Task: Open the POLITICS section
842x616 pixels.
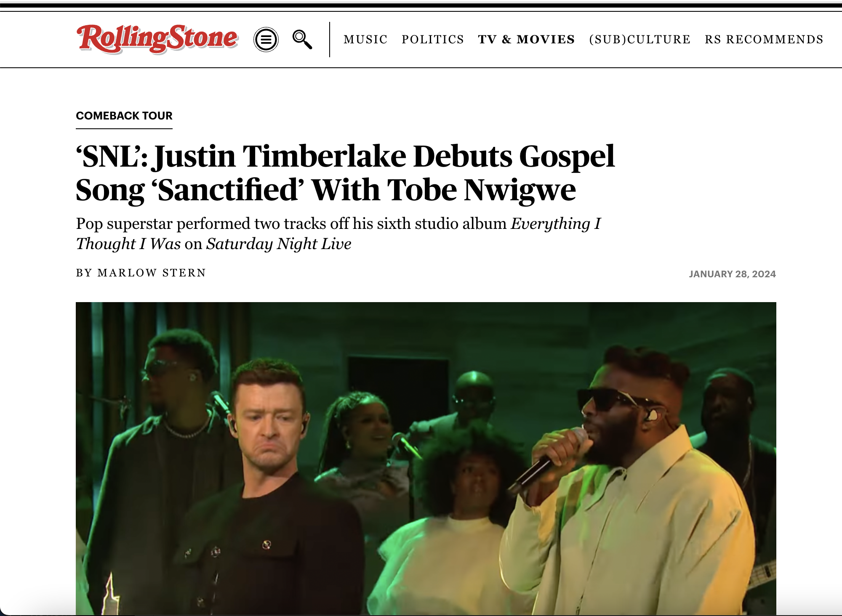Action: click(x=433, y=40)
